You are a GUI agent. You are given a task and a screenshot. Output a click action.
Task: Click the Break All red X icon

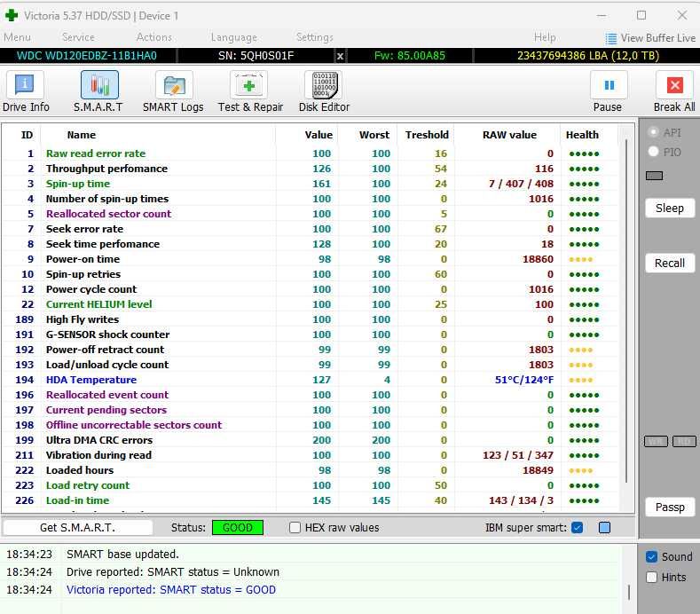674,85
